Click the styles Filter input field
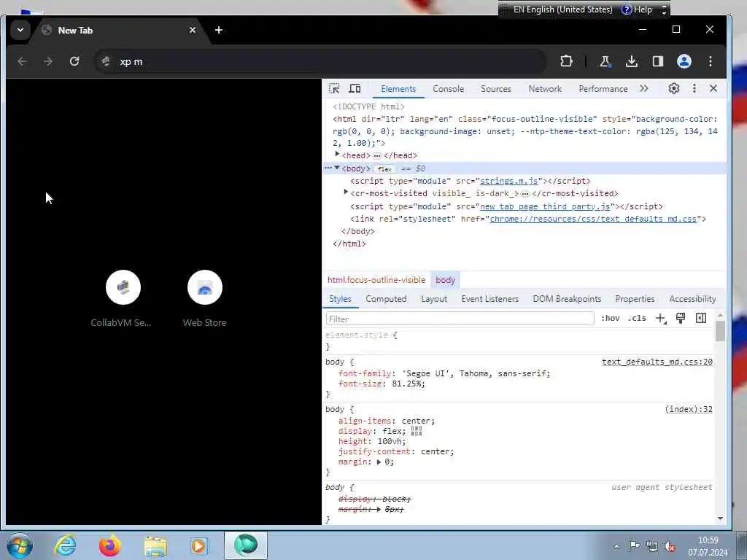The height and width of the screenshot is (560, 747). pos(460,319)
